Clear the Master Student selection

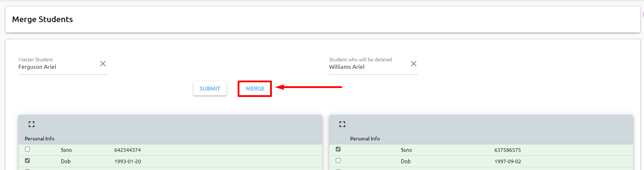103,64
